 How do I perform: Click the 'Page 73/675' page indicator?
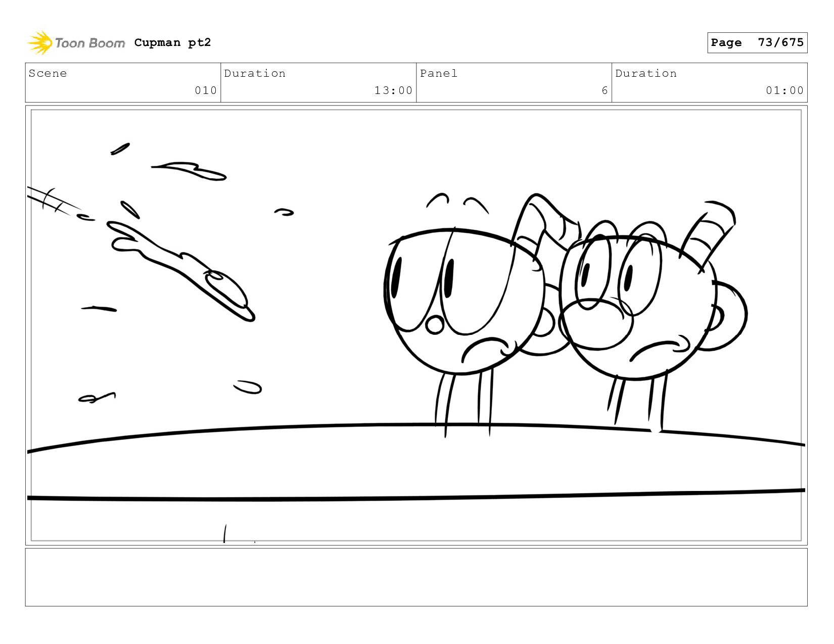(757, 42)
